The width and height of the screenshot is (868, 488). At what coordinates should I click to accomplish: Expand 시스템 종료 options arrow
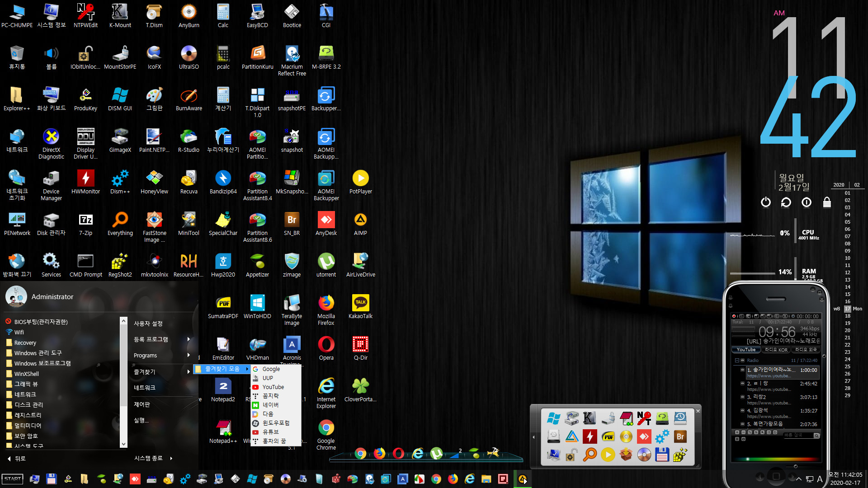171,458
